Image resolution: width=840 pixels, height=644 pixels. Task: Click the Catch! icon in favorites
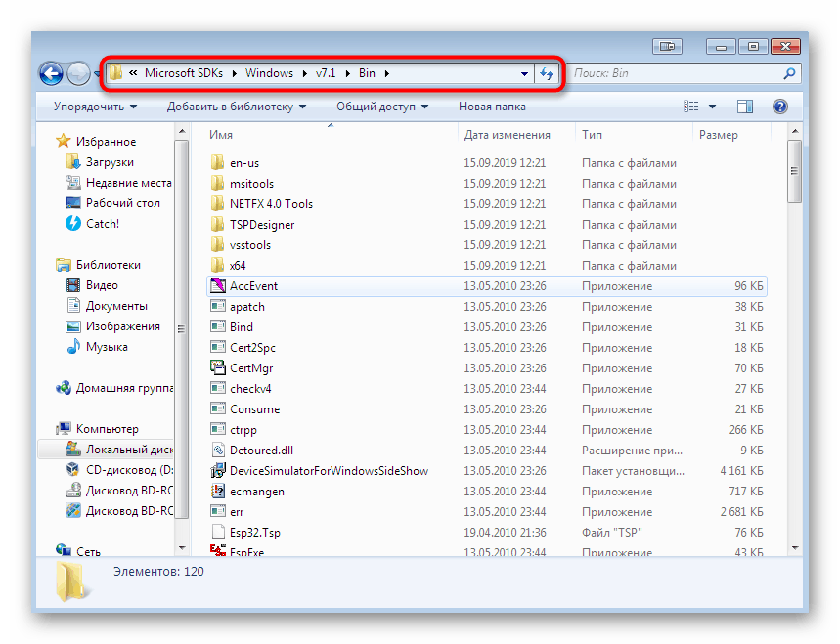[73, 223]
